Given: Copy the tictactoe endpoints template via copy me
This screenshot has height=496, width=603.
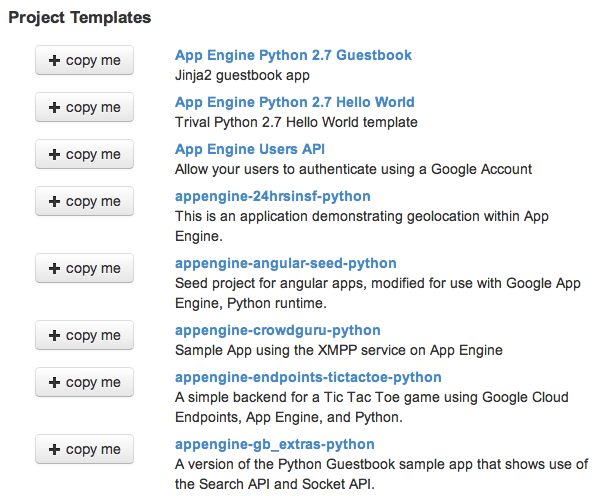Looking at the screenshot, I should (x=85, y=382).
